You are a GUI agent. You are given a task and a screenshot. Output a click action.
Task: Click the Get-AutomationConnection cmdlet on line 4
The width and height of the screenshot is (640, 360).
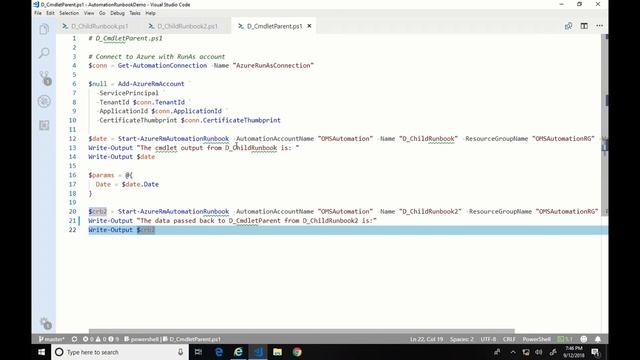(x=162, y=65)
